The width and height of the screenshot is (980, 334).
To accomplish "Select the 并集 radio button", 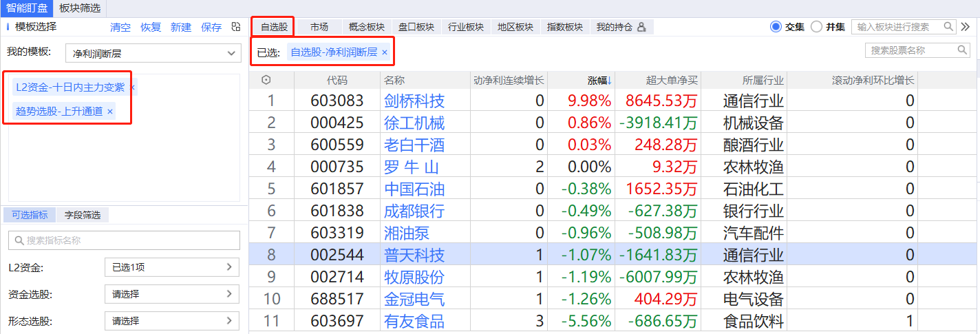I will (x=817, y=27).
